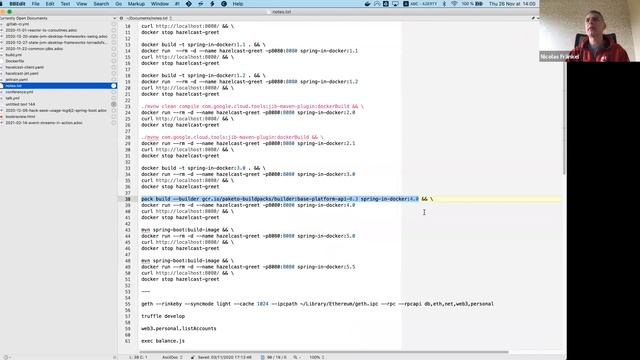
Task: Select untitled text 144 in the sidebar
Action: tap(20, 104)
